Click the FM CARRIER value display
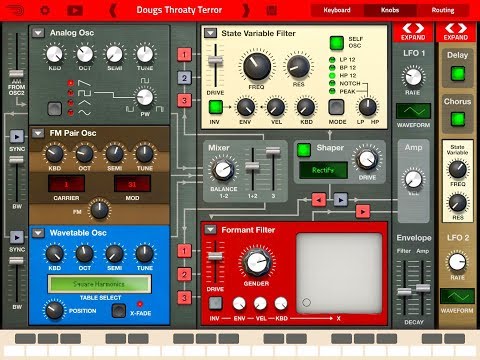Image resolution: width=480 pixels, height=360 pixels. coord(66,184)
